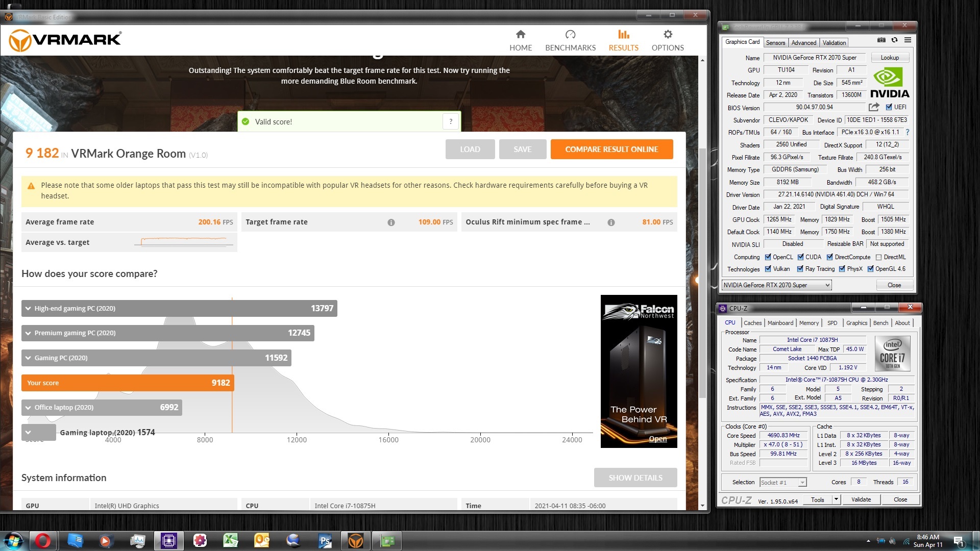Show hidden tray icons arrow
980x551 pixels.
[868, 541]
